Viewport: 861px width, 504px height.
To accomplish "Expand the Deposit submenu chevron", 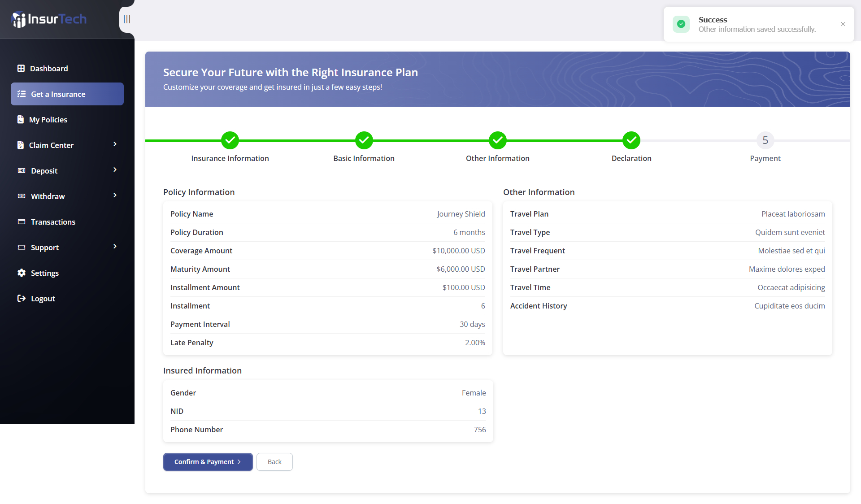I will pyautogui.click(x=115, y=170).
